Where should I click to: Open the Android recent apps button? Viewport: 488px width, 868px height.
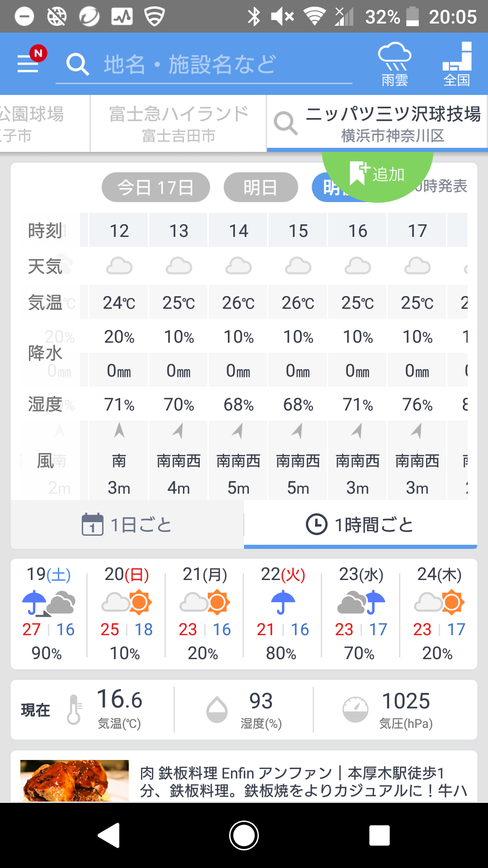379,835
